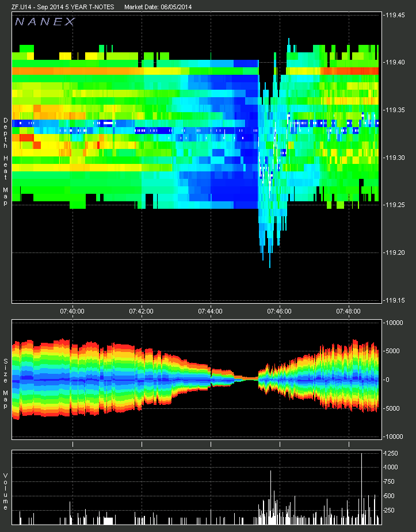Click the 07:48:00 time axis label
Viewport: 416px width, 532px height.
(349, 311)
